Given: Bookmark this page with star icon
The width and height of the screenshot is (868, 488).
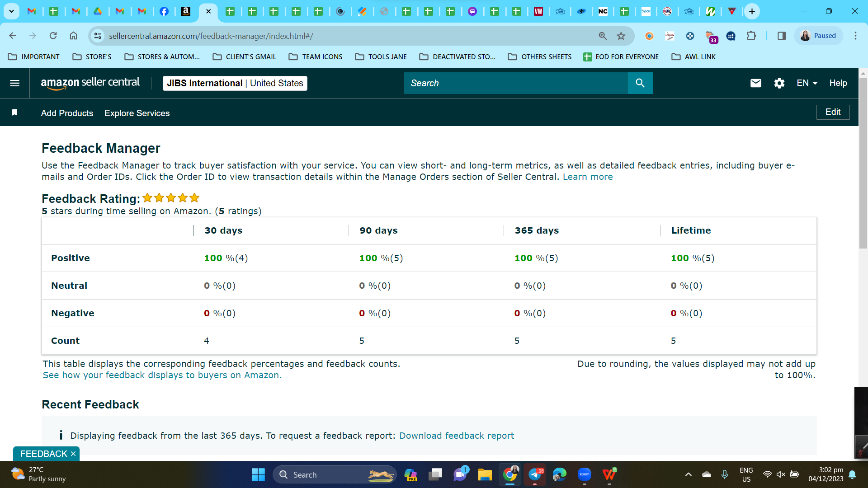Looking at the screenshot, I should [621, 36].
